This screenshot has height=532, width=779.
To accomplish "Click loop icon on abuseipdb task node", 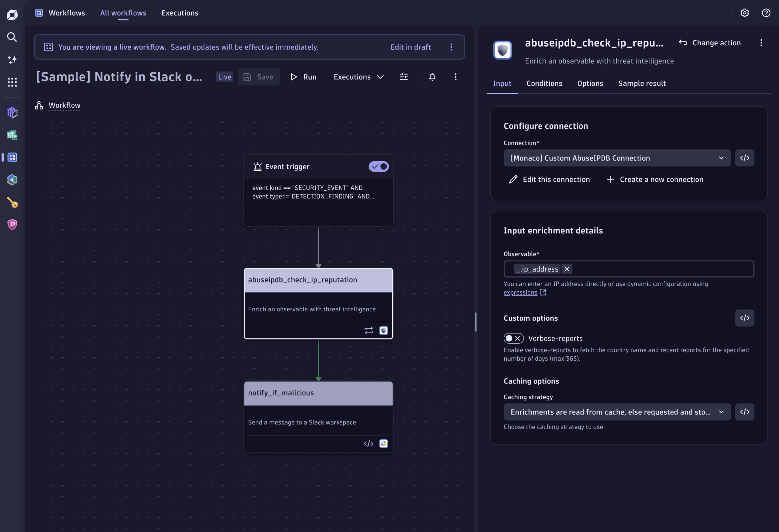I will [369, 331].
